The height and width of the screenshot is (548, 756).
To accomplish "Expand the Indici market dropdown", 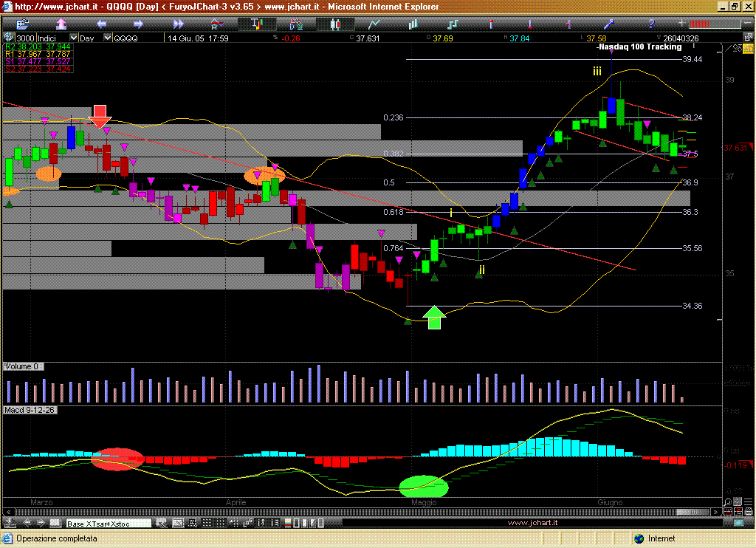I will (73, 38).
